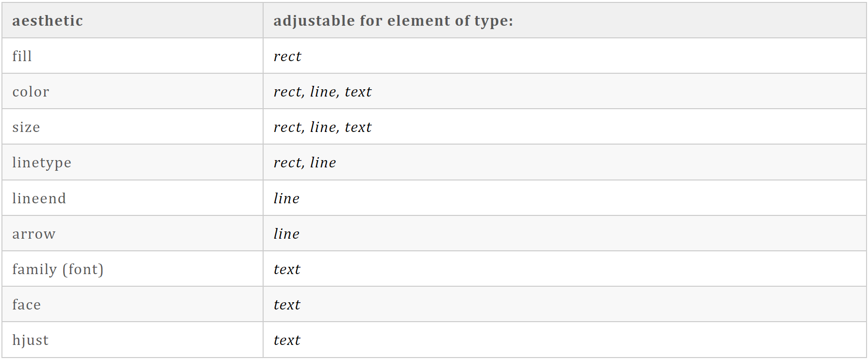868x359 pixels.
Task: Click 'rect, line, text' in the size row
Action: pos(322,127)
